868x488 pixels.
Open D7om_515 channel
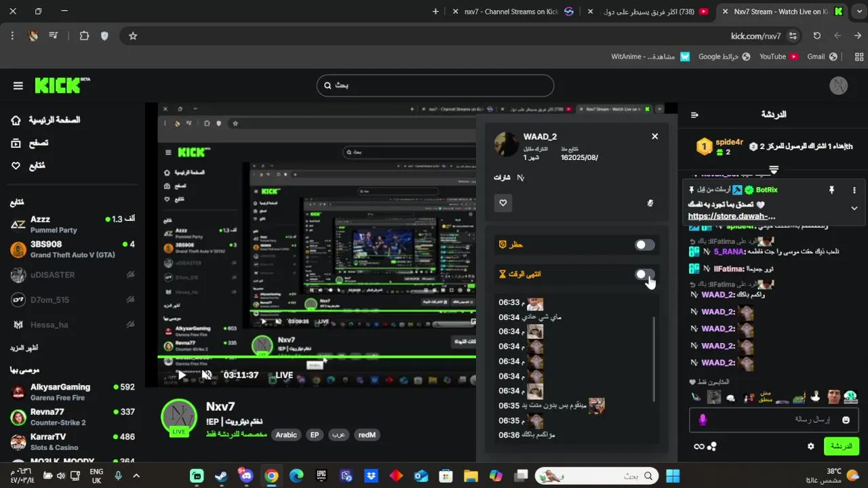click(73, 300)
